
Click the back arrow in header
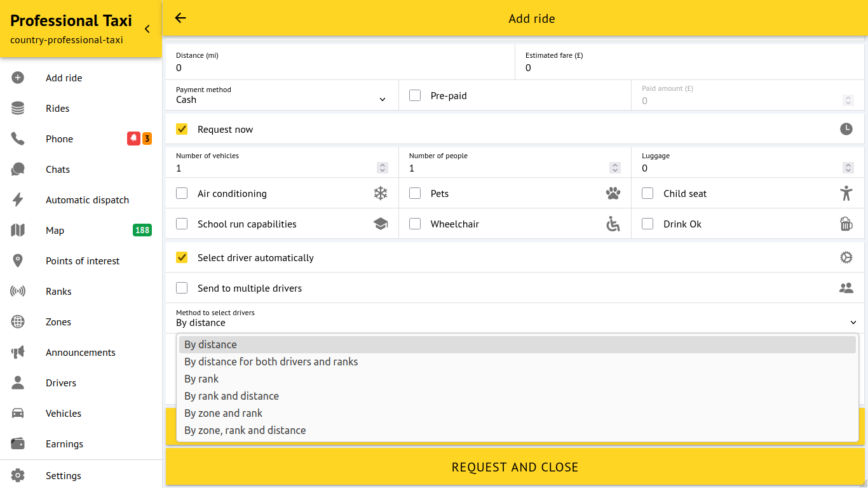coord(180,18)
